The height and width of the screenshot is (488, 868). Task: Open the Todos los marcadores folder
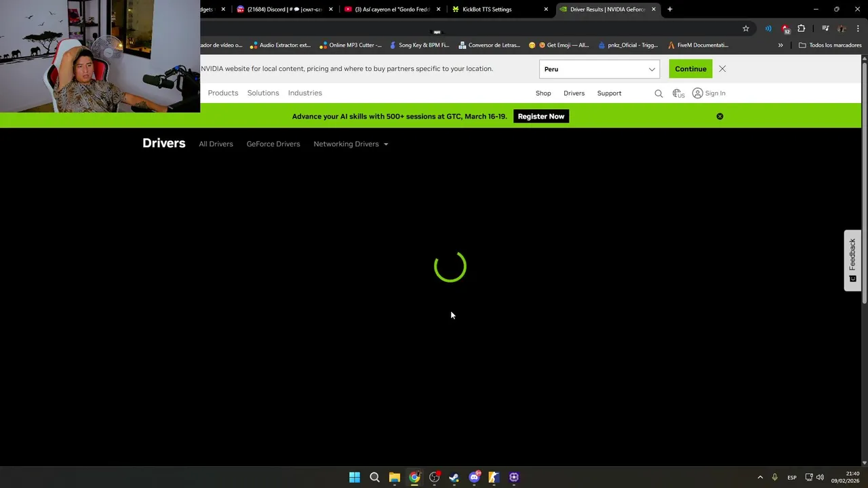830,45
